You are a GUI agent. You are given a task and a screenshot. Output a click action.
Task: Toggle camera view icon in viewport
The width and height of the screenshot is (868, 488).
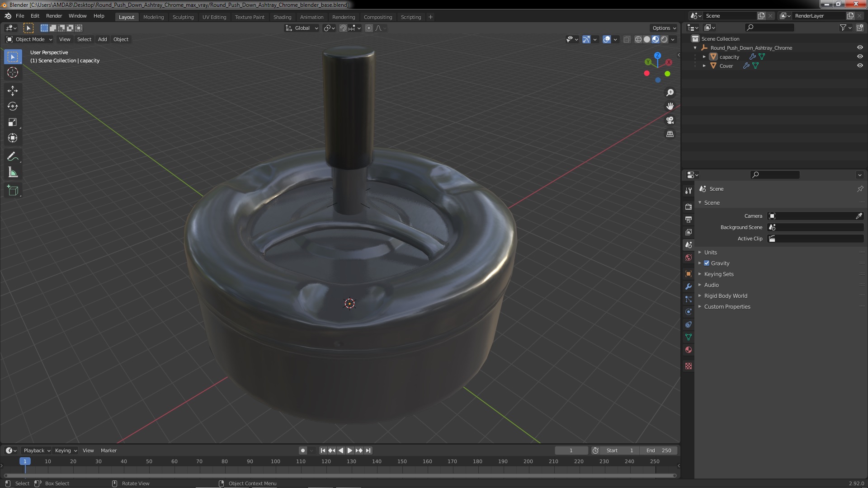tap(670, 120)
